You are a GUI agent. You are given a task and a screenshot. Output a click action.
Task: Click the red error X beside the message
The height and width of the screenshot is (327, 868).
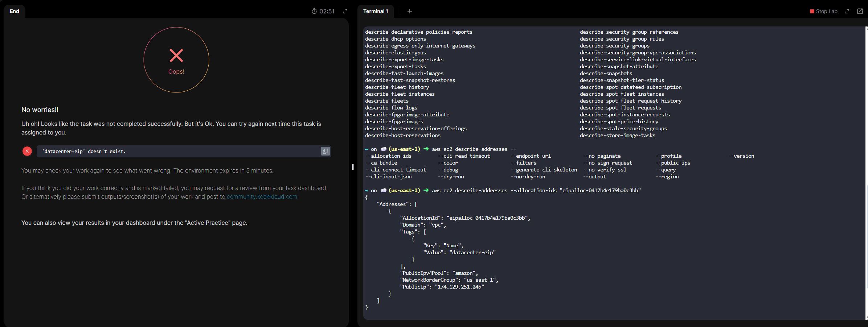(27, 151)
